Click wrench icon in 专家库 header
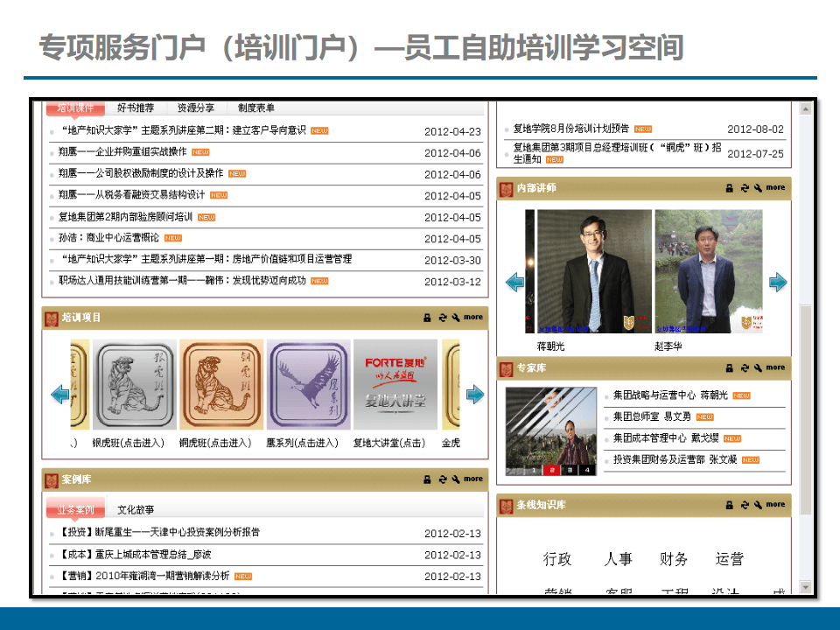840x630 pixels. click(758, 368)
